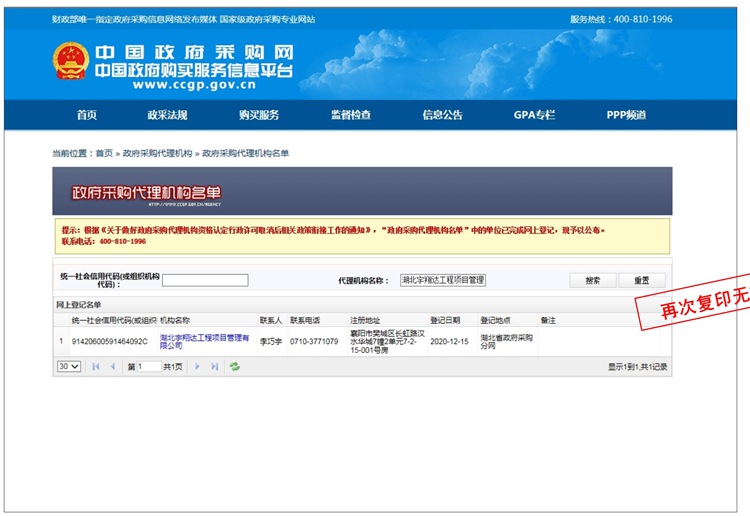Go to previous page arrow icon

point(113,366)
